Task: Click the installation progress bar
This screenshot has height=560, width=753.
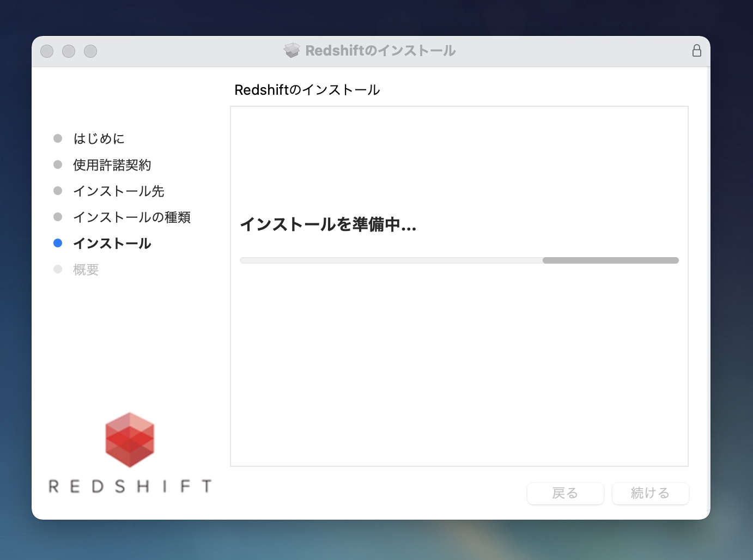Action: (459, 260)
